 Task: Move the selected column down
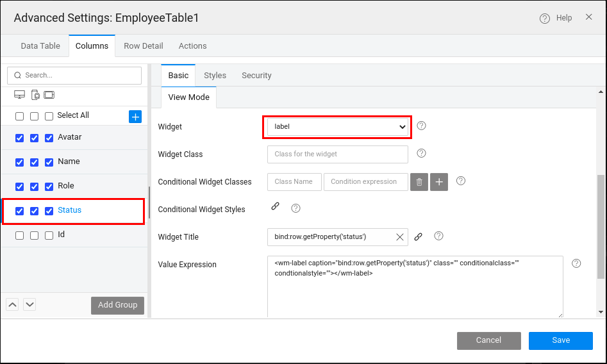pyautogui.click(x=29, y=304)
